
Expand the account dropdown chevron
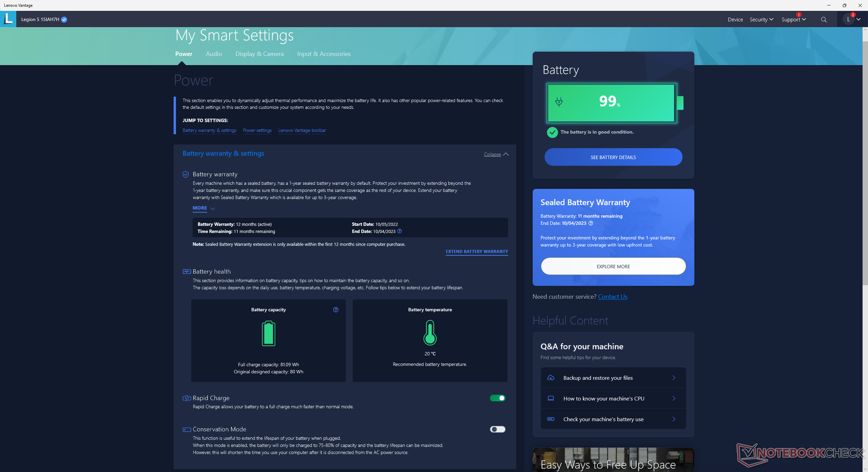[859, 19]
